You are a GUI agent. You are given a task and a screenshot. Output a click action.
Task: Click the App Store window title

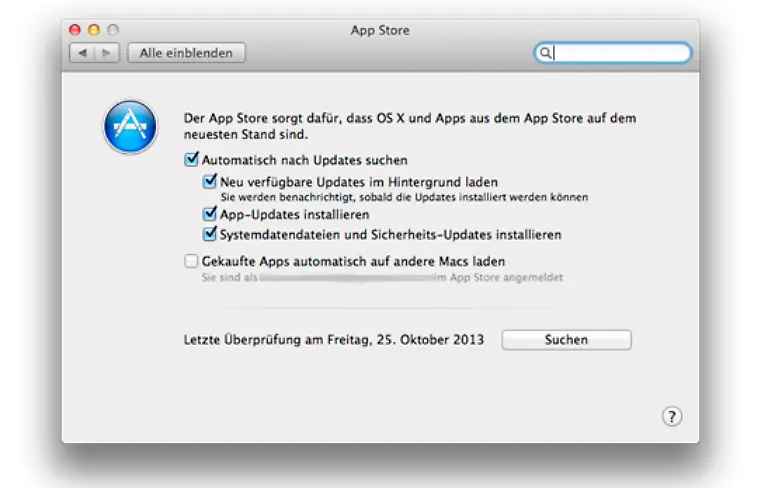pyautogui.click(x=380, y=30)
